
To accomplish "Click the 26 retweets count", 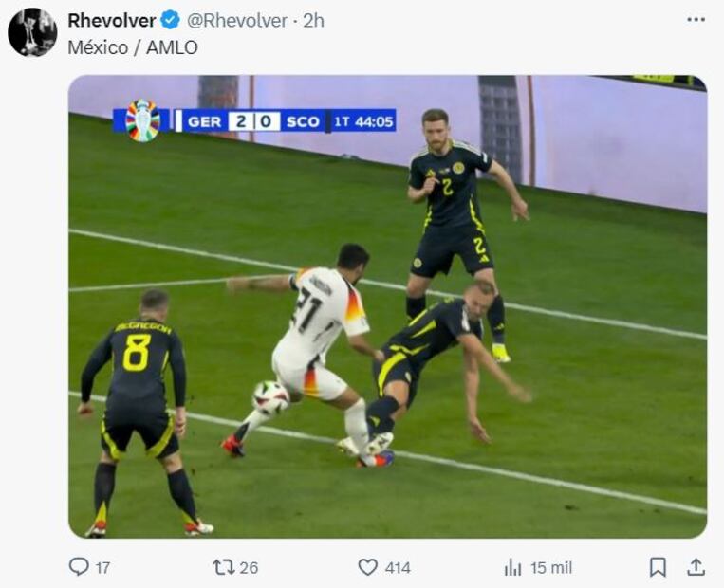I will coord(249,567).
